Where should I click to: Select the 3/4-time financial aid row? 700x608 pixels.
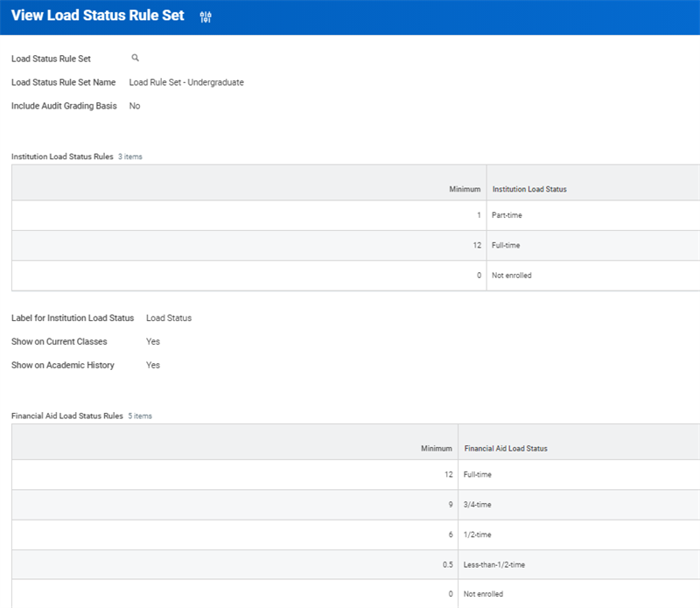pyautogui.click(x=356, y=505)
